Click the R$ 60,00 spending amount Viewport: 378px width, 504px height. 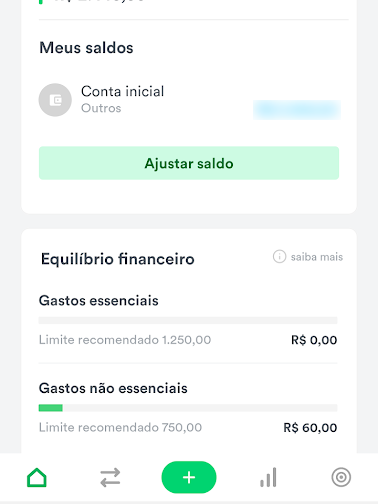(x=310, y=428)
